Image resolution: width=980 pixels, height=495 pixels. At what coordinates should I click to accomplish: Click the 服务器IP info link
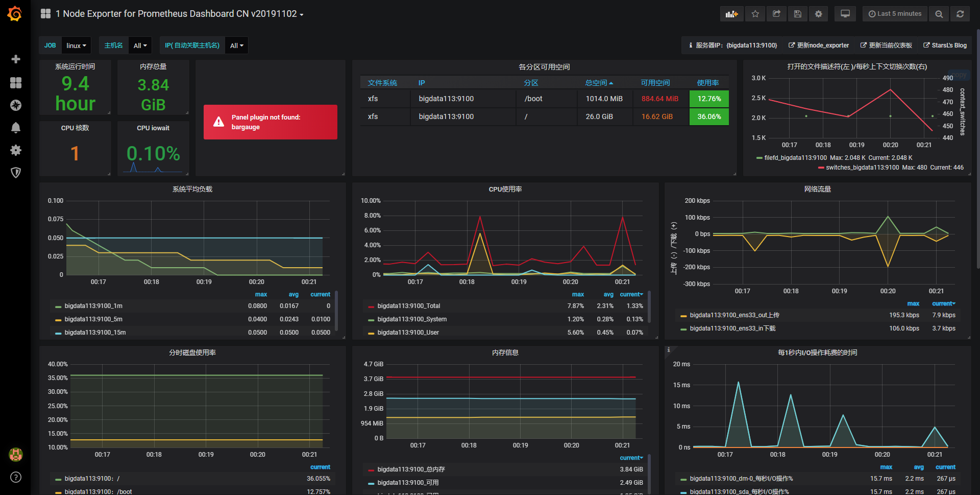tap(733, 45)
